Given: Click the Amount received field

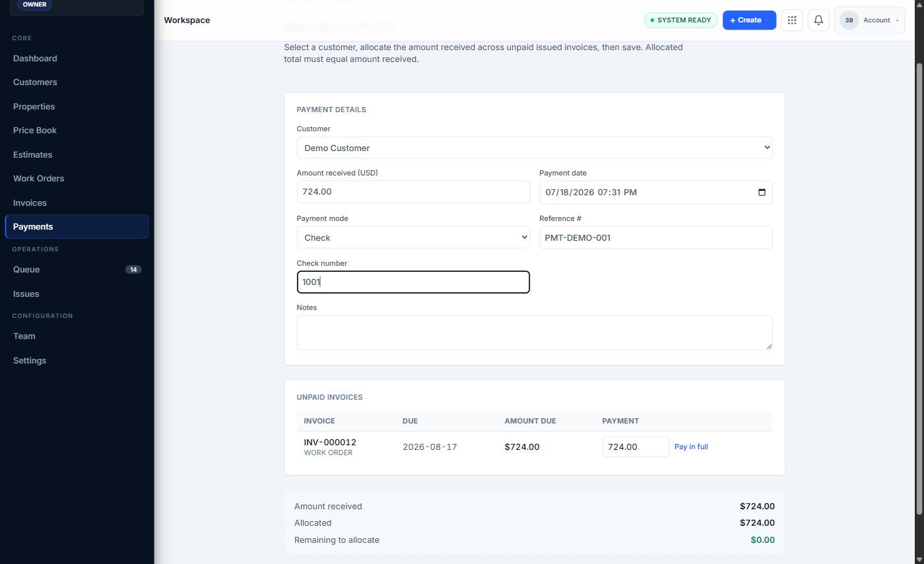Looking at the screenshot, I should coord(413,192).
